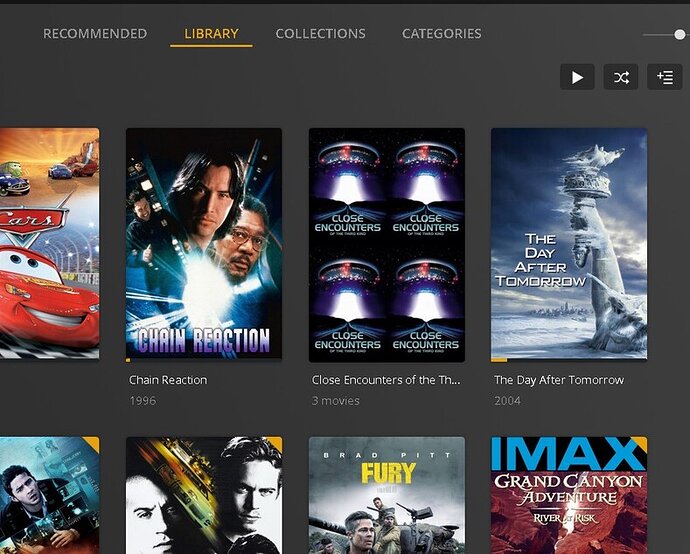Click the 2004 year label
The width and height of the screenshot is (690, 554).
[507, 401]
